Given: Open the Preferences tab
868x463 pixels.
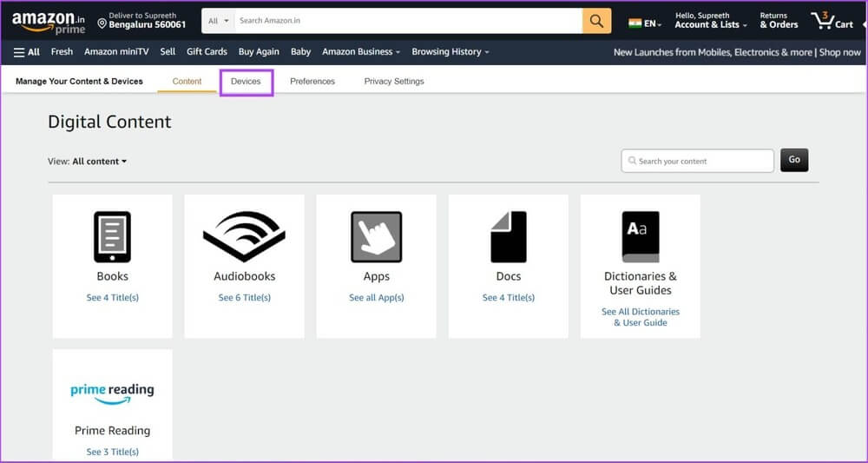Looking at the screenshot, I should click(312, 82).
